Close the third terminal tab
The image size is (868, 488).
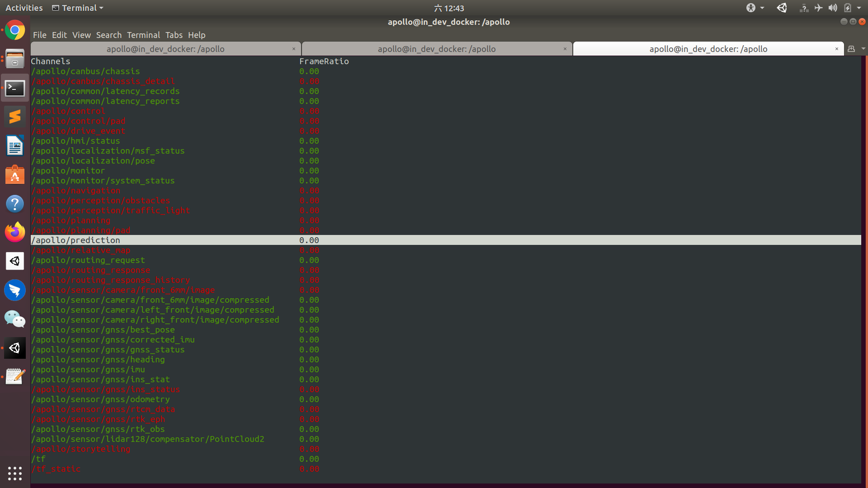(x=836, y=49)
